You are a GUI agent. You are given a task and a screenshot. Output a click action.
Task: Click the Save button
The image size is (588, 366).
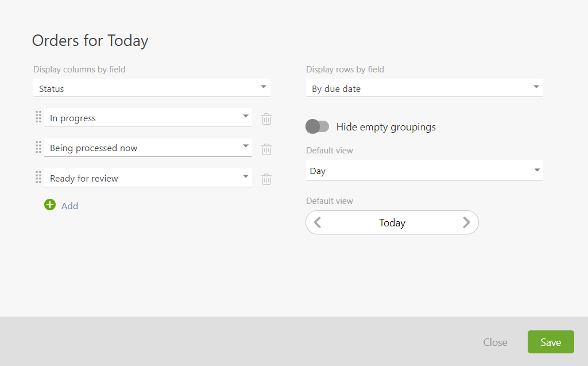pyautogui.click(x=551, y=342)
